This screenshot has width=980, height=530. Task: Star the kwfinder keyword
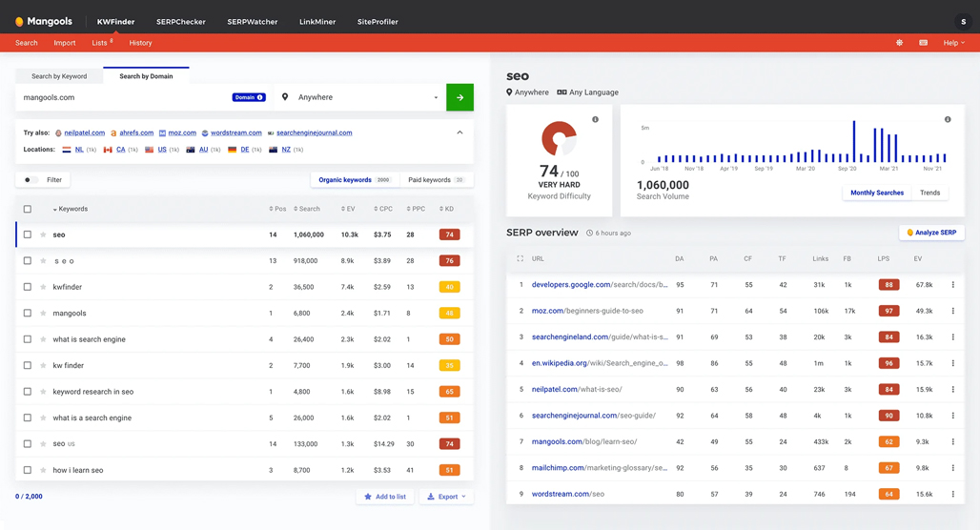[43, 287]
